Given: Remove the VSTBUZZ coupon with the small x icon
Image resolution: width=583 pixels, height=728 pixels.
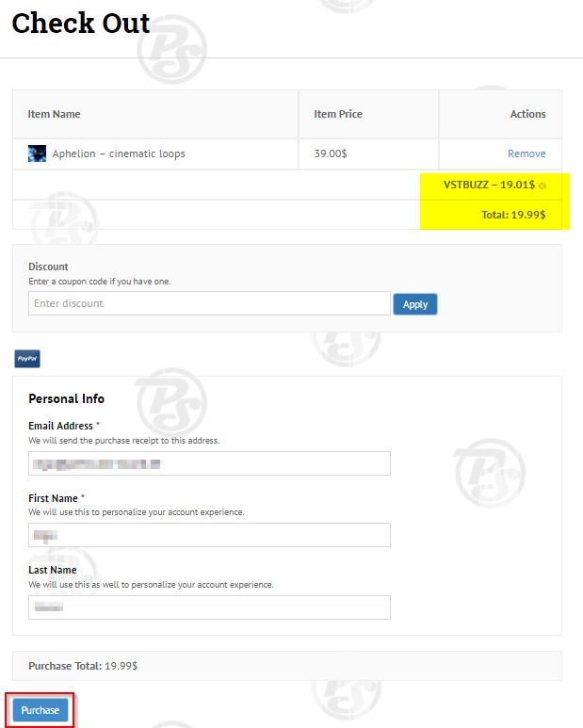Looking at the screenshot, I should (x=543, y=186).
